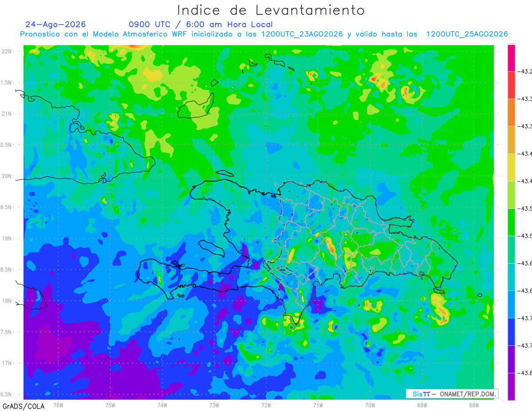Click the '74W' longitude label
Viewport: 532px width, 411px height.
pos(162,405)
